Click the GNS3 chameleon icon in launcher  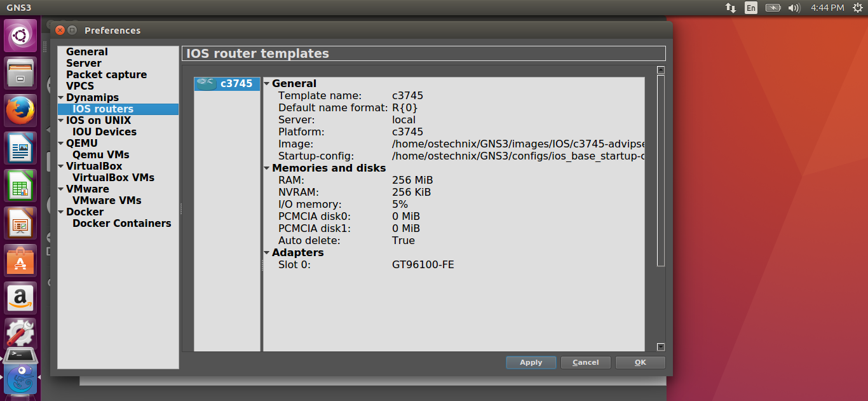[x=21, y=379]
